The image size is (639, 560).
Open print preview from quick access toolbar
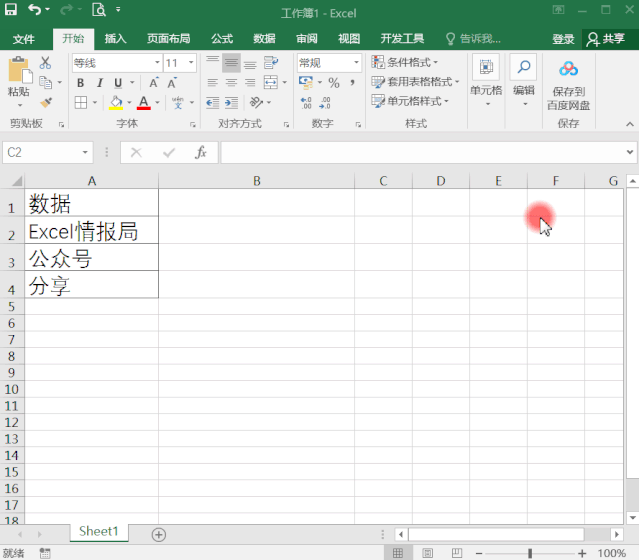(x=99, y=9)
